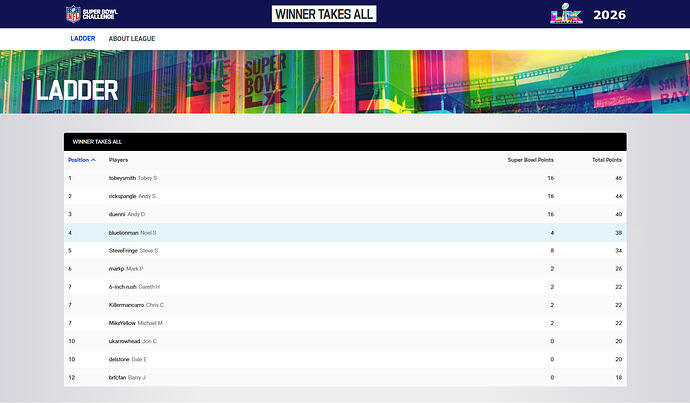Click the Winner Takes All league title
Screen dimensions: 690x403
click(324, 14)
